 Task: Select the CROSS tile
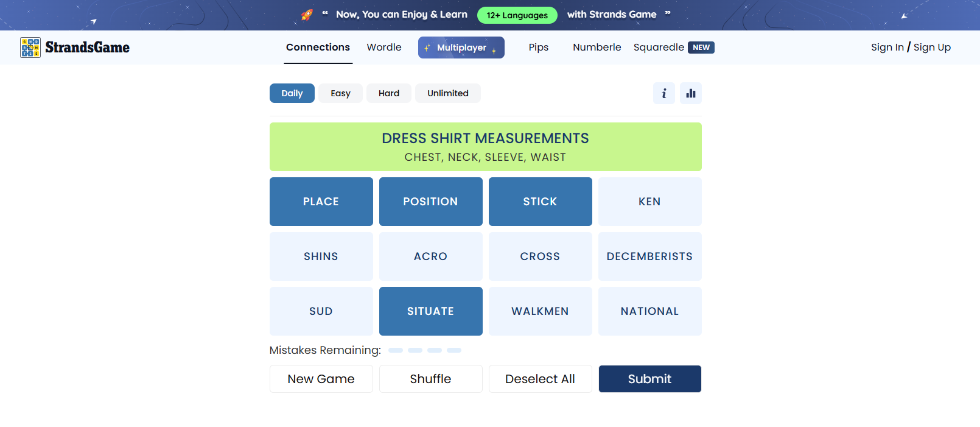[x=541, y=256]
